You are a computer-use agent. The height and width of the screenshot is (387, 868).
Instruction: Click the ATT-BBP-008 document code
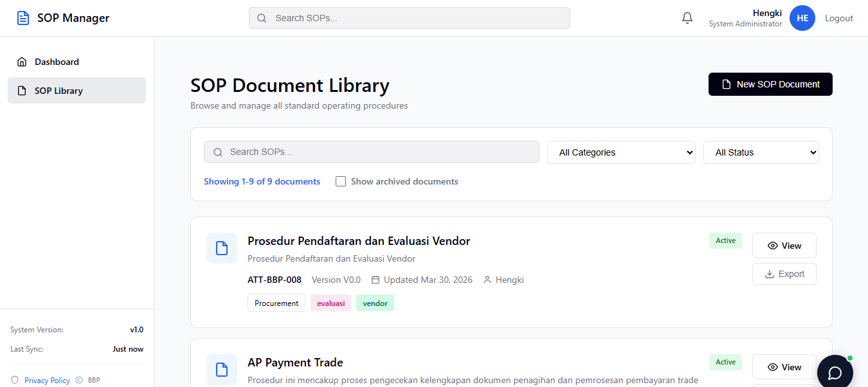(275, 280)
